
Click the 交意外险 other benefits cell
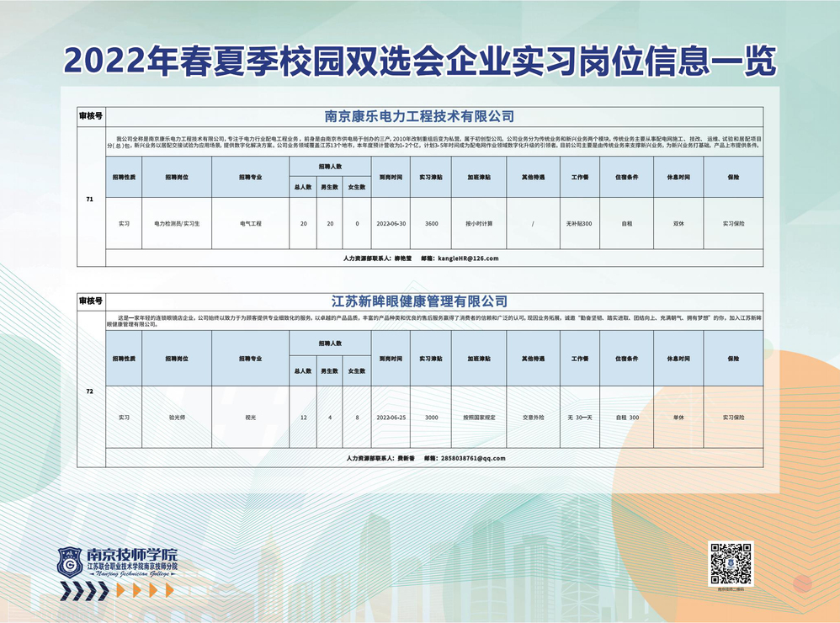pyautogui.click(x=533, y=418)
